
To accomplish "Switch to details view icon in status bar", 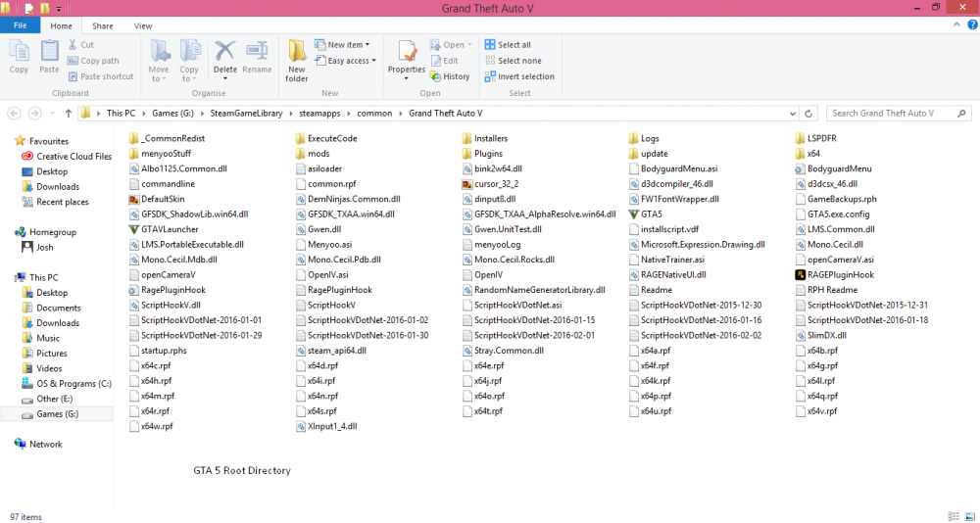I will pyautogui.click(x=954, y=517).
